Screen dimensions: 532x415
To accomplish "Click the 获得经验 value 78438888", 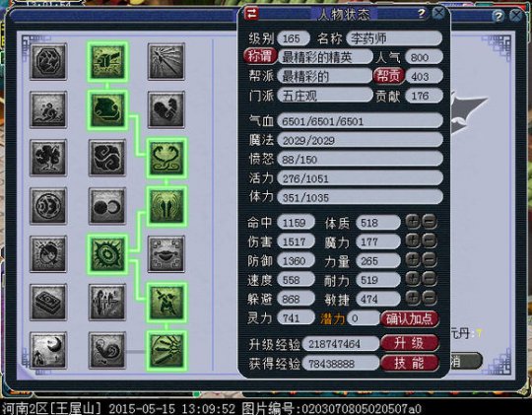I will [341, 364].
